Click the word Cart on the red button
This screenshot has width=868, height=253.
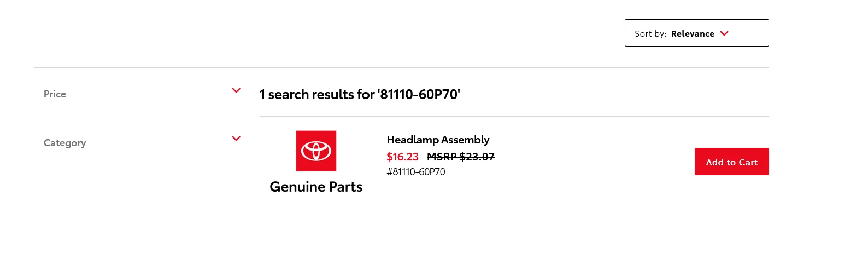coord(748,162)
